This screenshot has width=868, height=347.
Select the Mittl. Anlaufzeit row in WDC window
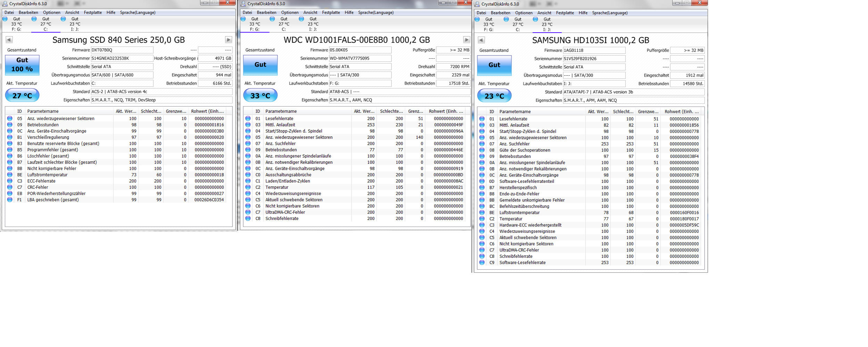click(355, 125)
